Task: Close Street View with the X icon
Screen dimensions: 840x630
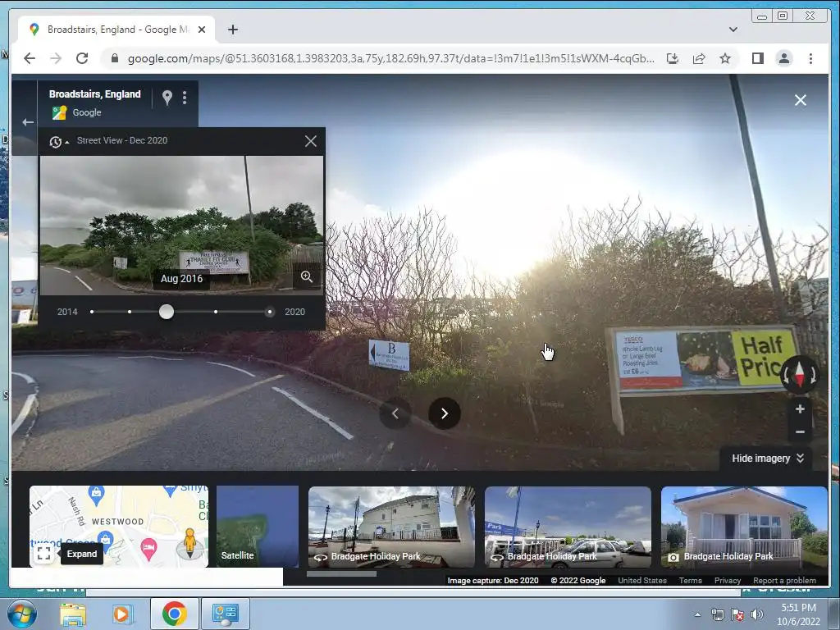Action: tap(801, 100)
